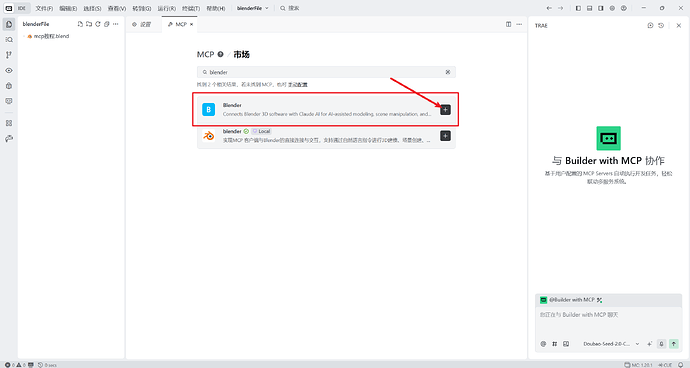Open explorer more actions ellipsis
This screenshot has height=368, width=690.
click(x=116, y=24)
